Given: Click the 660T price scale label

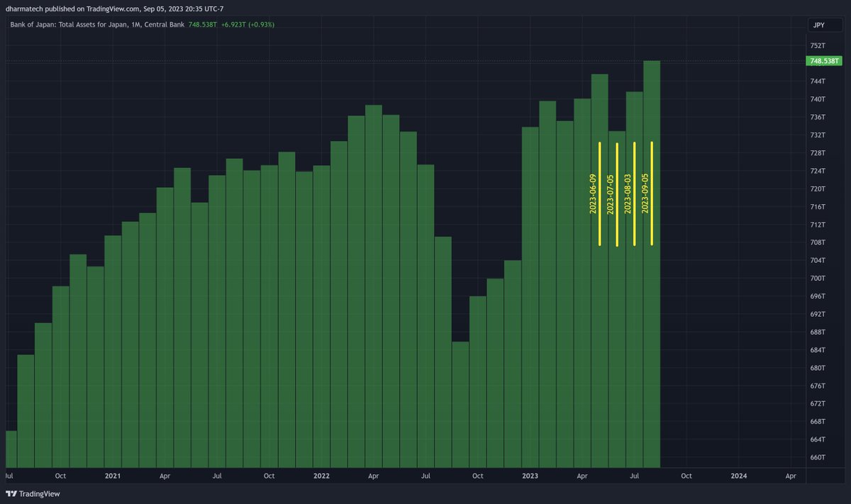Looking at the screenshot, I should [817, 457].
